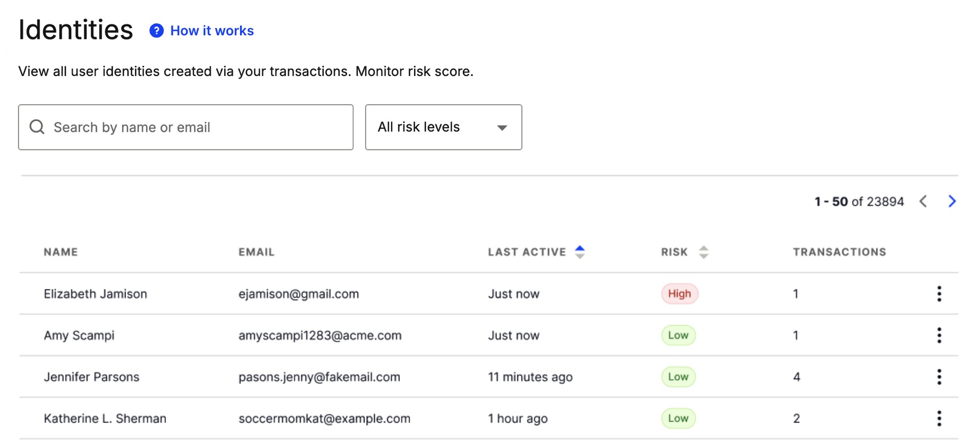Click the High risk badge

point(679,293)
